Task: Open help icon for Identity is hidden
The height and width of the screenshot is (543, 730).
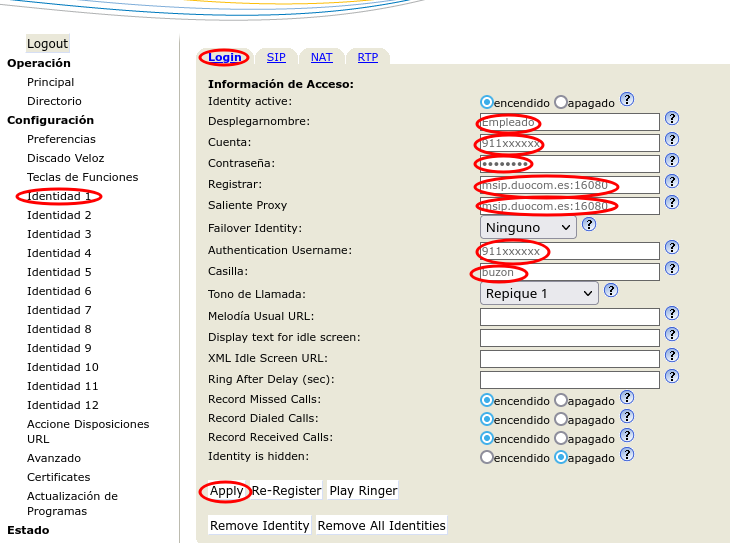Action: (627, 454)
